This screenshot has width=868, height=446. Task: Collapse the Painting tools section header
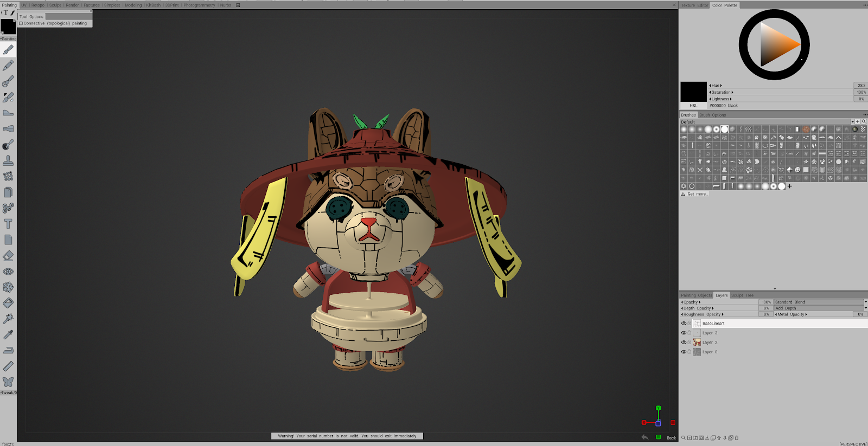8,38
